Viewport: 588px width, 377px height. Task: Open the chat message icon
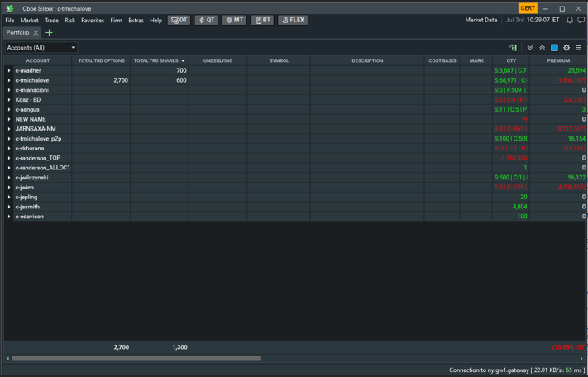tap(581, 20)
